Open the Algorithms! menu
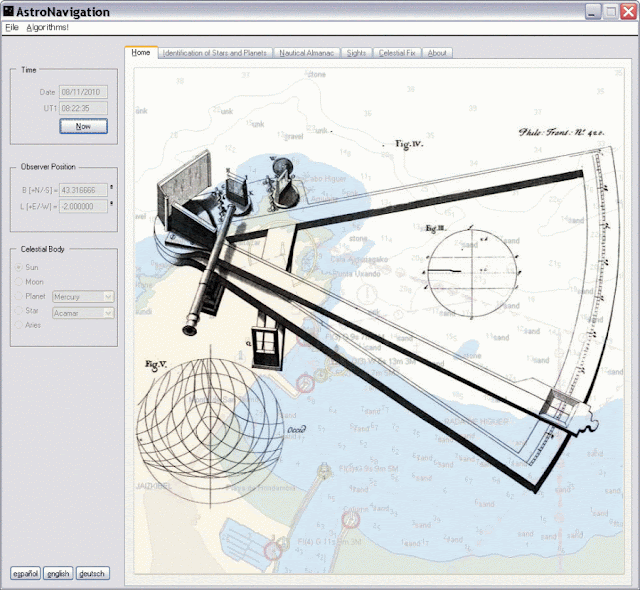 pyautogui.click(x=47, y=27)
